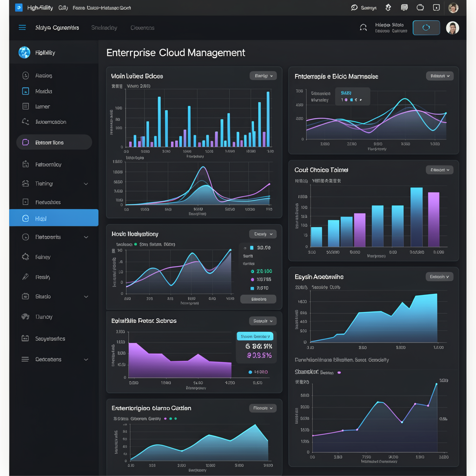Switch to the Snalnedoy tab
476x476 pixels.
point(104,27)
